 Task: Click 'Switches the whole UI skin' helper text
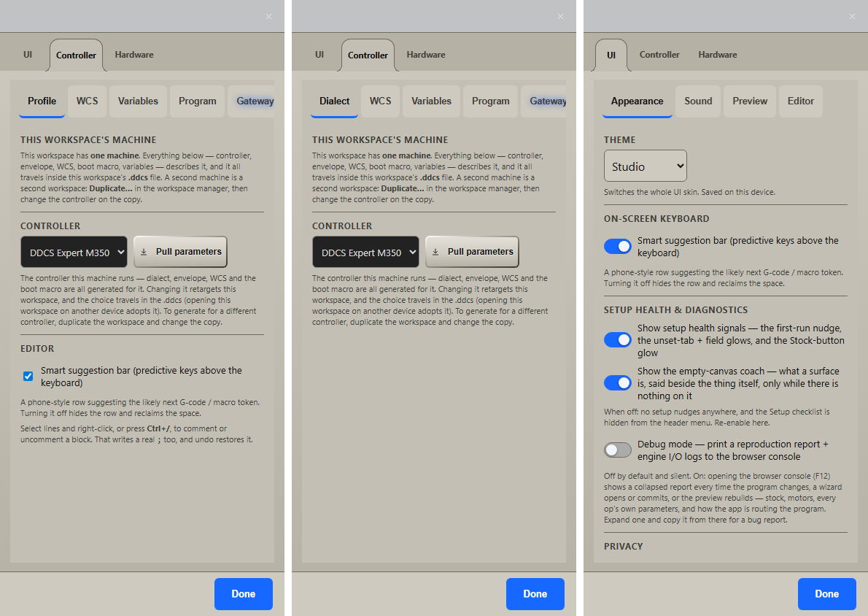click(689, 192)
